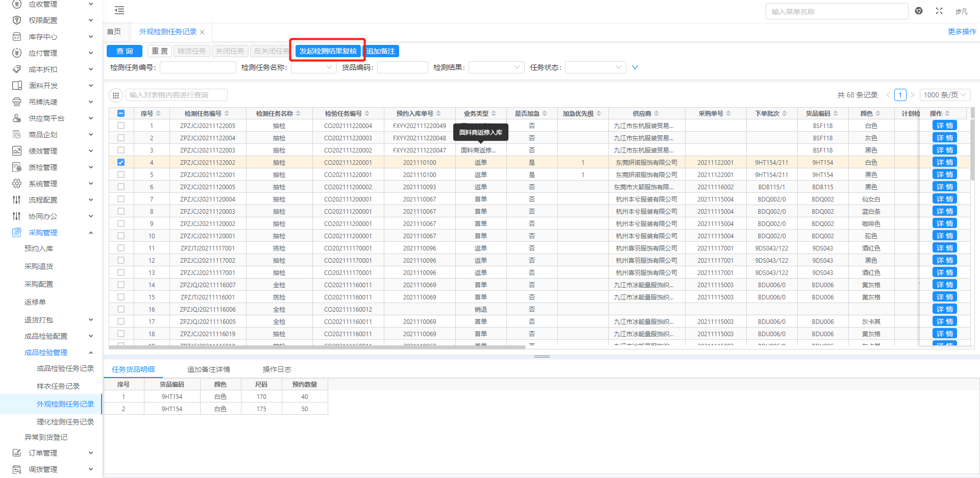
Task: Click the 检测任务编号 input field
Action: pos(198,67)
